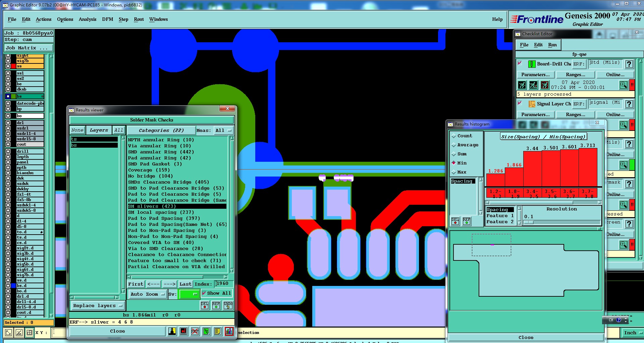Click the next arrow ---> button
This screenshot has height=343, width=644.
pos(169,284)
